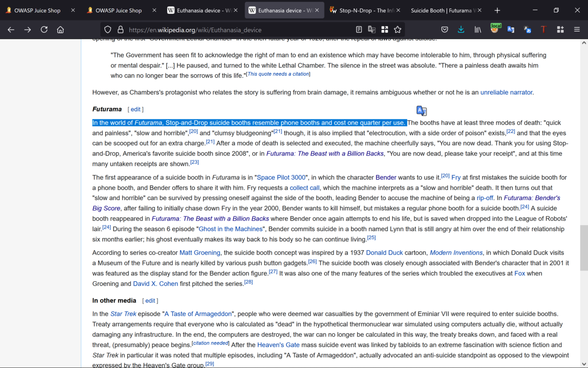Open QR code grid icon in address bar
The height and width of the screenshot is (368, 588).
pos(385,29)
